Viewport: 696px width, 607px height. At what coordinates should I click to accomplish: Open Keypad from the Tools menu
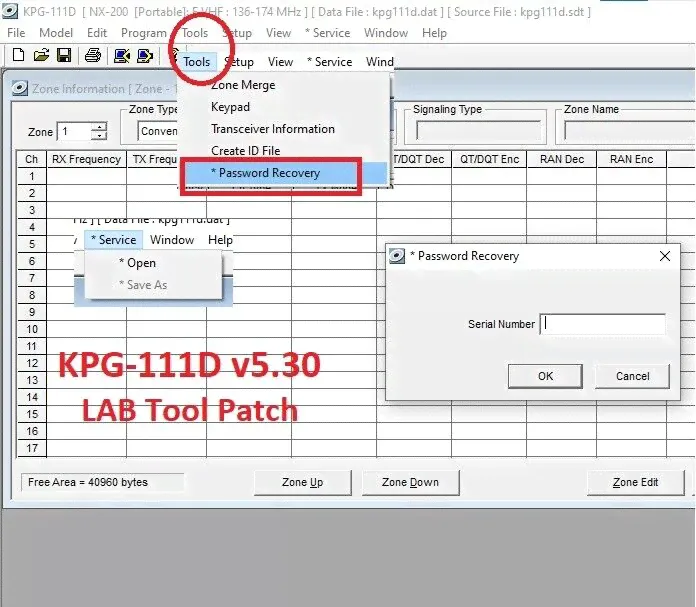pos(230,107)
